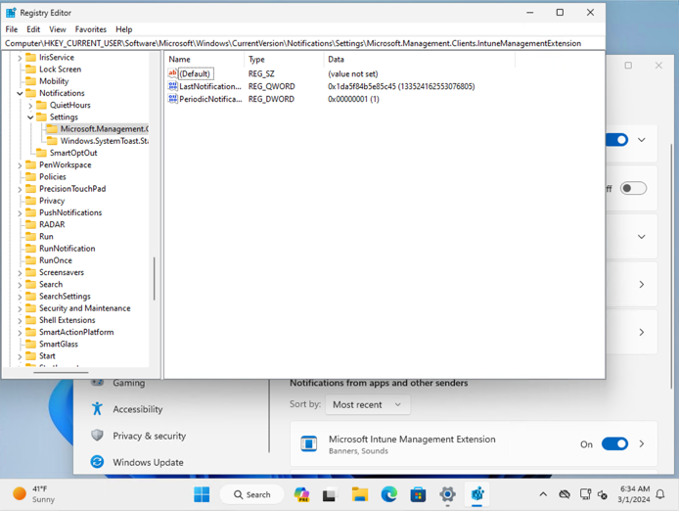The height and width of the screenshot is (516, 684).
Task: Collapse the Notifications key
Action: [x=20, y=93]
